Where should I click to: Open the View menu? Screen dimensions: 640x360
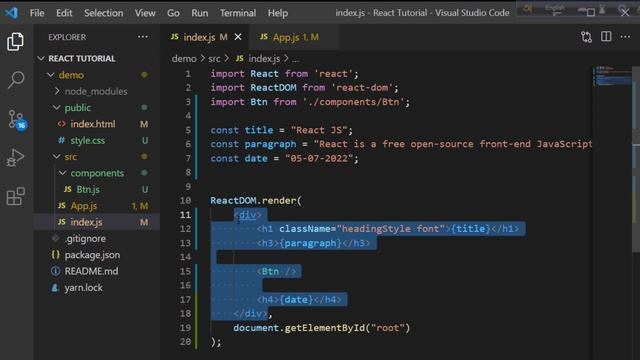click(x=145, y=13)
